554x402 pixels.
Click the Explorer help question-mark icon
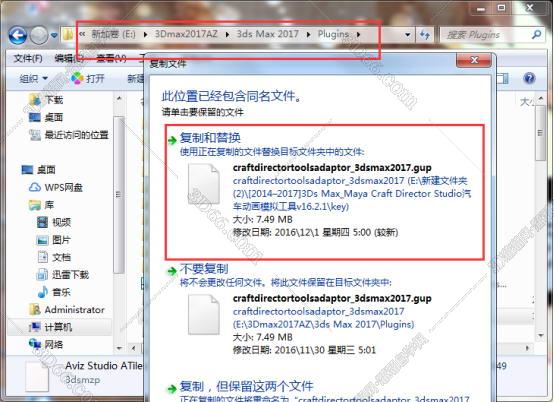point(529,78)
